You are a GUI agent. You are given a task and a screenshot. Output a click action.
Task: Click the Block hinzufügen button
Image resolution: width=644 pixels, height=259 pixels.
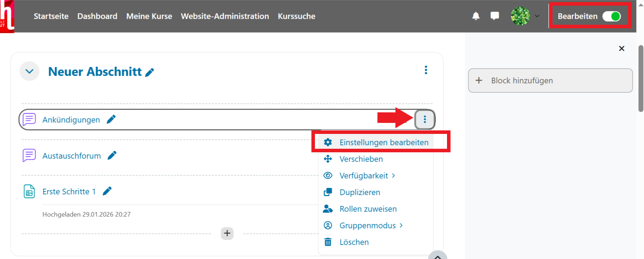click(x=550, y=81)
